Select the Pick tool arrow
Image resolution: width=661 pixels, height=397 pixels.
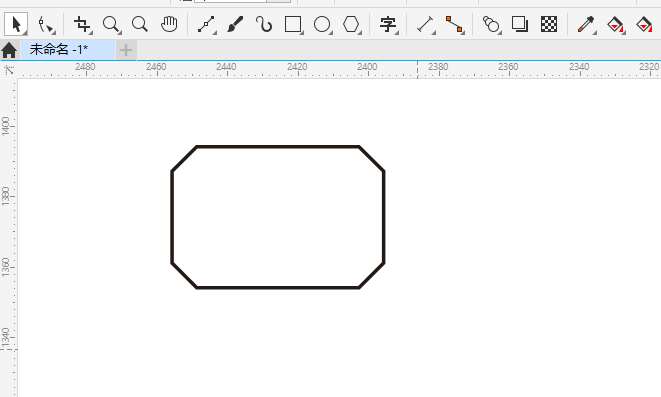(x=16, y=24)
